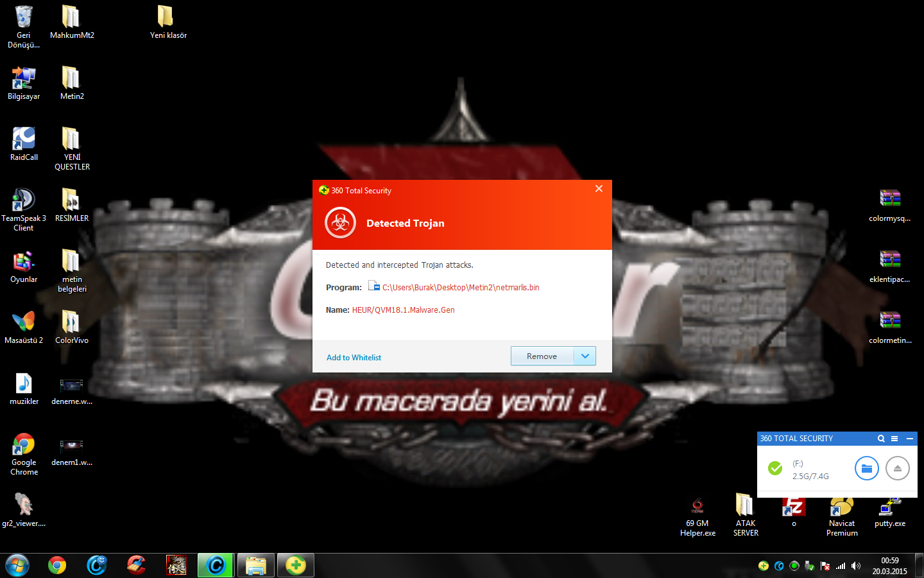Image resolution: width=924 pixels, height=578 pixels.
Task: Open the Recycle Bin (Geri Dönüşü) desktop icon
Action: (24, 27)
